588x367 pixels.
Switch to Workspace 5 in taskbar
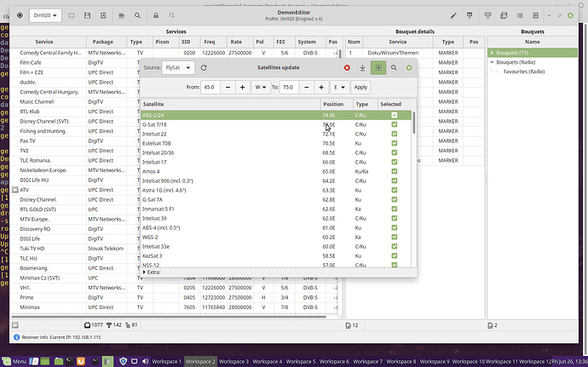click(301, 361)
